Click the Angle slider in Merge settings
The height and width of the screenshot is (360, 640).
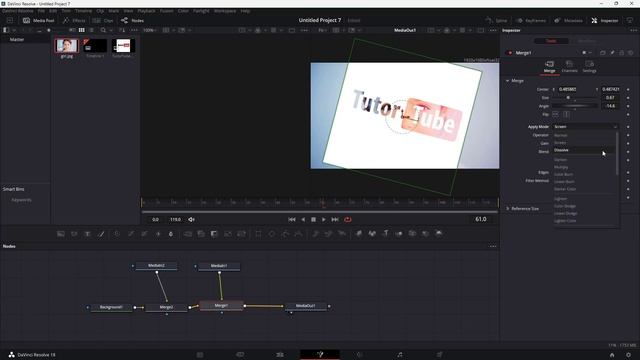click(x=575, y=106)
